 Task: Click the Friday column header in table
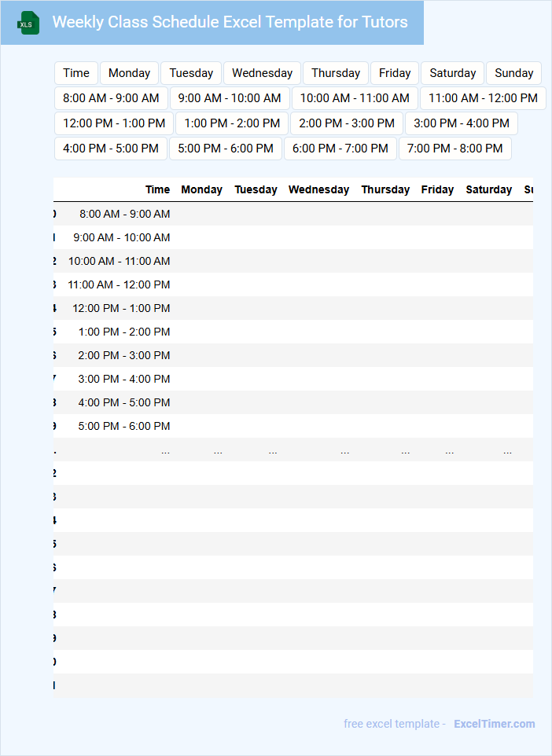point(438,190)
